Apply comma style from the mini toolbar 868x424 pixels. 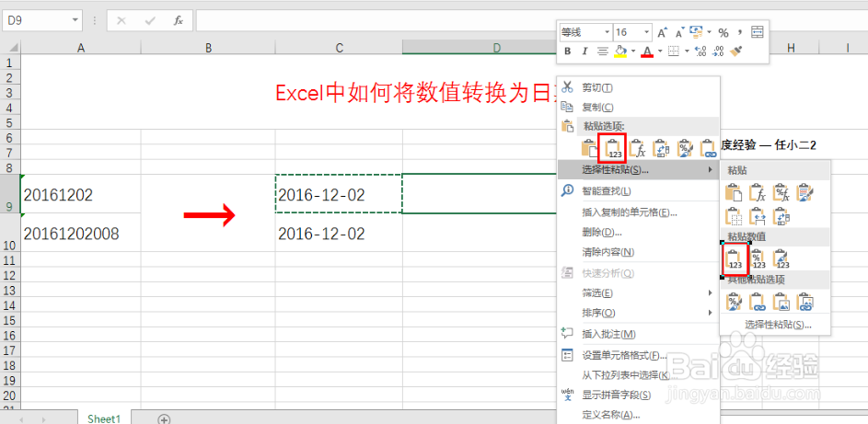(x=739, y=32)
